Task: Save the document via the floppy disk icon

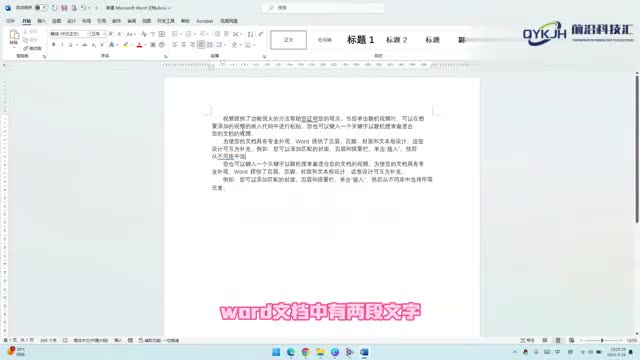Action: 64,8
